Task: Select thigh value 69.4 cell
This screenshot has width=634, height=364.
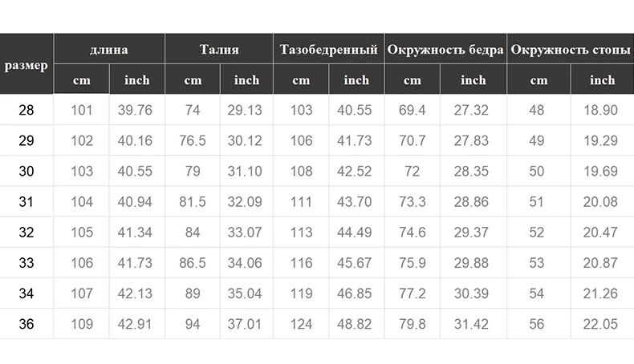Action: (412, 110)
